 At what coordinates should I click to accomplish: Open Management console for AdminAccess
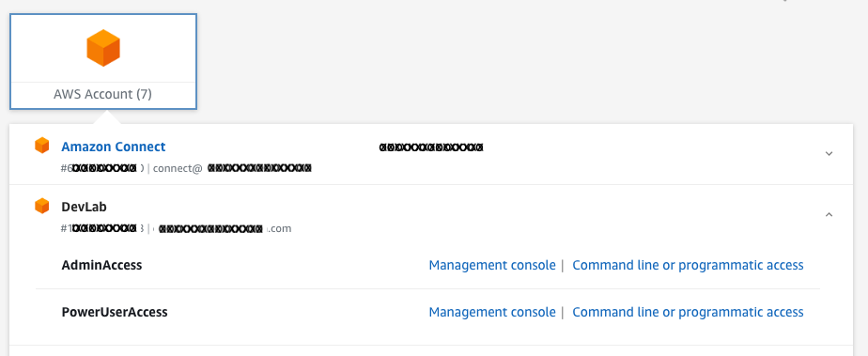pos(492,265)
